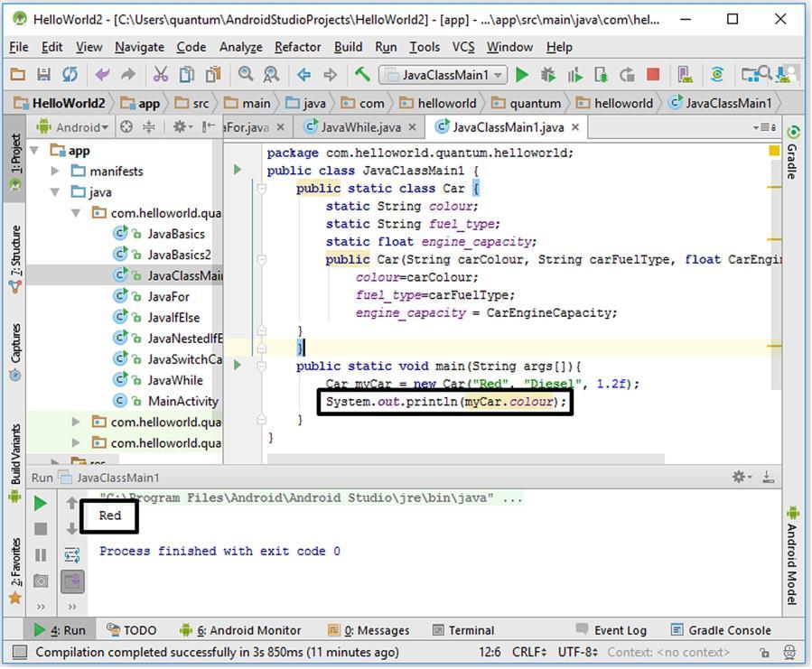The width and height of the screenshot is (812, 669).
Task: Switch to the JavaWhile.java tab
Action: pyautogui.click(x=359, y=127)
